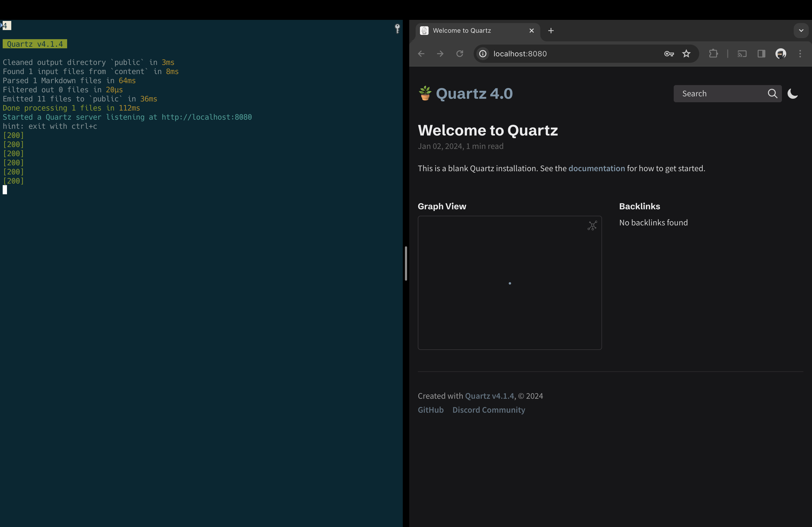View site information for localhost
Screen dimensions: 812x527
(x=483, y=53)
